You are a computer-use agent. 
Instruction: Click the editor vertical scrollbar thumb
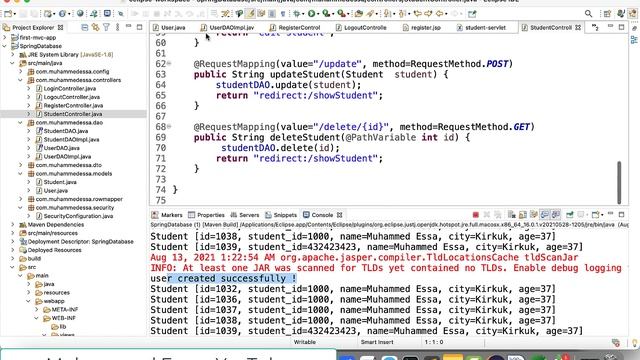click(619, 182)
